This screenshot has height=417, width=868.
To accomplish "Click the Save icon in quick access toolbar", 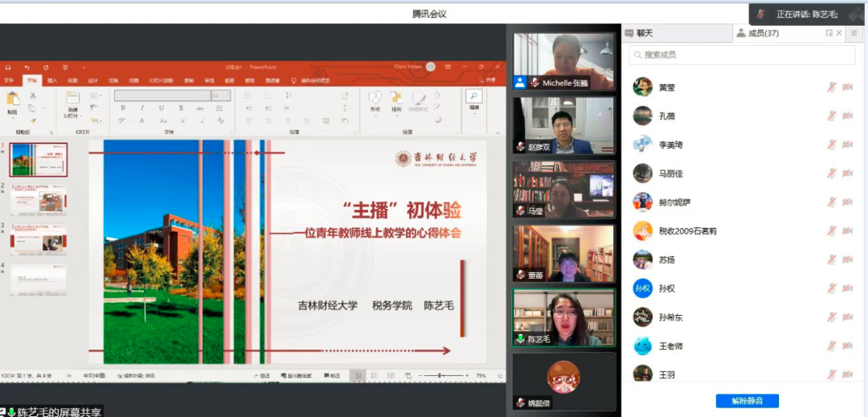I will click(6, 67).
